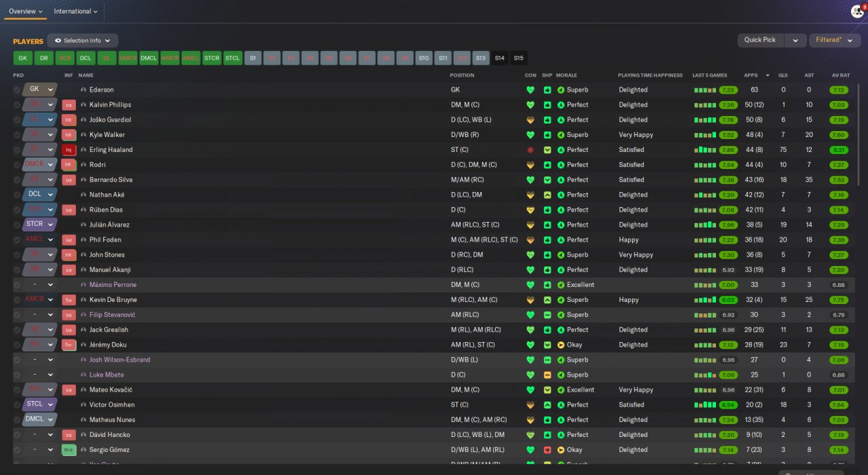868x475 pixels.
Task: Click Victor Osimhen's 8.54 last-games rating
Action: click(729, 405)
